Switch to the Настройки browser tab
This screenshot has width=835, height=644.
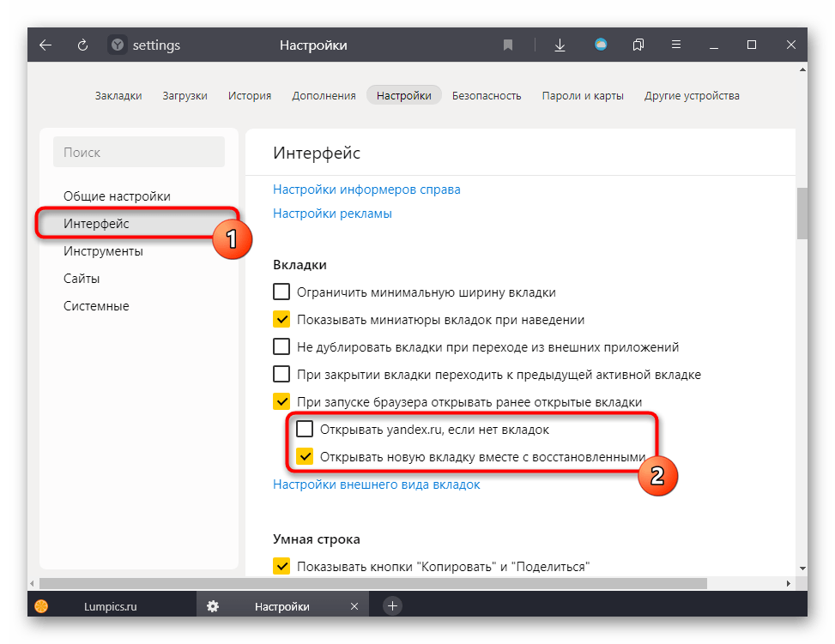(282, 606)
